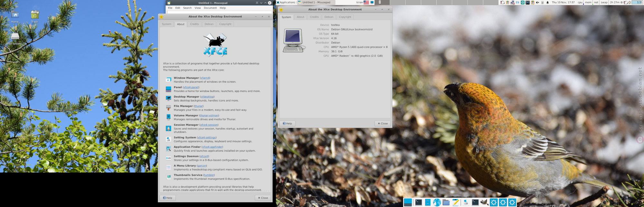Image resolution: width=644 pixels, height=207 pixels.
Task: Switch to the Copyright tab in the left About dialog
Action: click(225, 24)
